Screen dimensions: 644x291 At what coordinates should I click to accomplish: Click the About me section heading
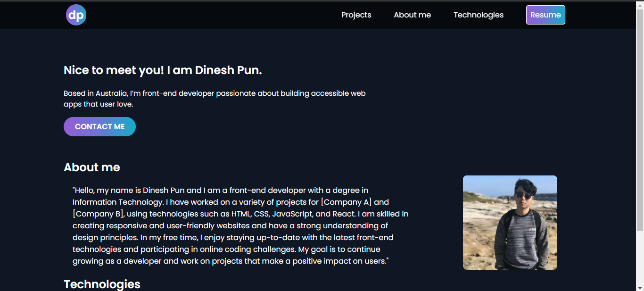click(91, 167)
